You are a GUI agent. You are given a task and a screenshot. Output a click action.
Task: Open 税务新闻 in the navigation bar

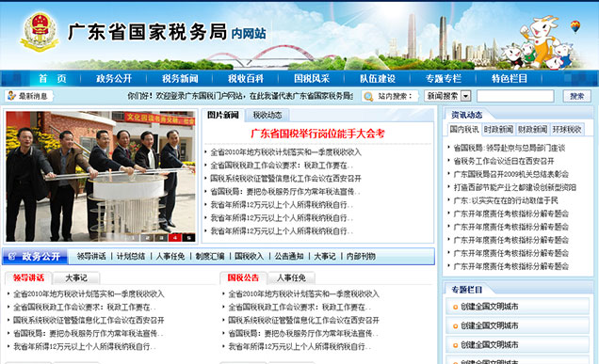(x=180, y=79)
